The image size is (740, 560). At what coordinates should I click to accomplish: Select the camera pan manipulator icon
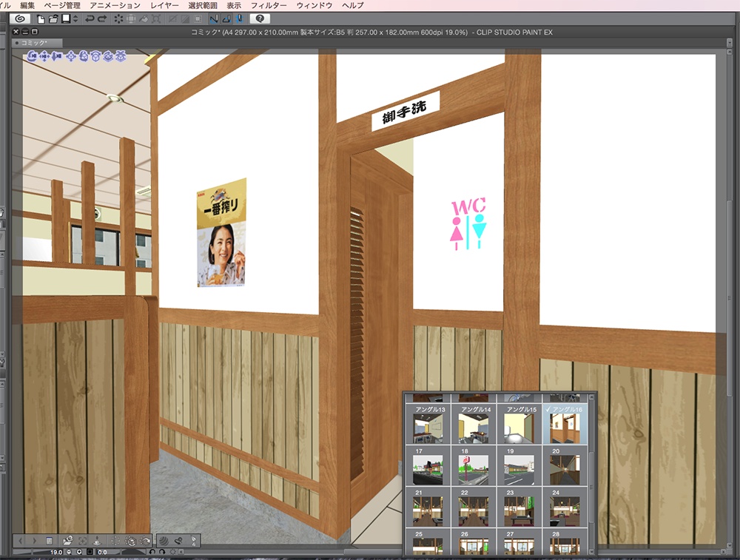pos(44,56)
